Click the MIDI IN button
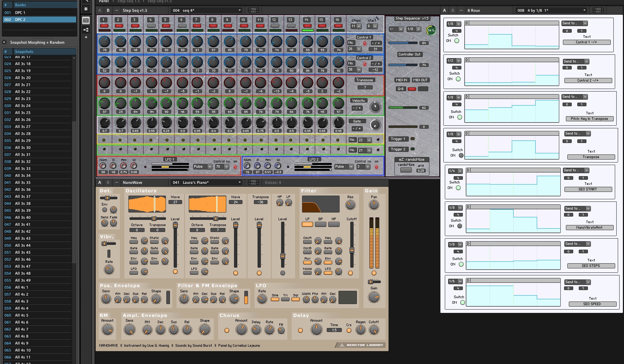 click(x=401, y=80)
